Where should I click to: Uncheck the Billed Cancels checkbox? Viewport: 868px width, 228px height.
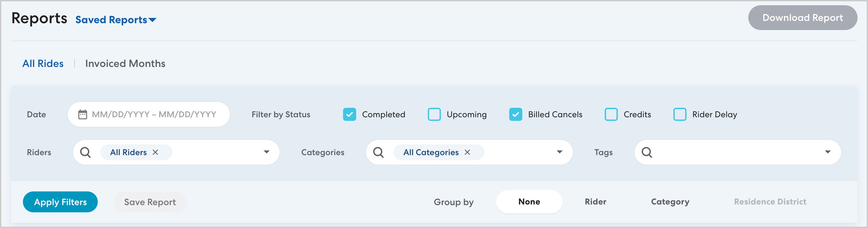[x=515, y=115]
